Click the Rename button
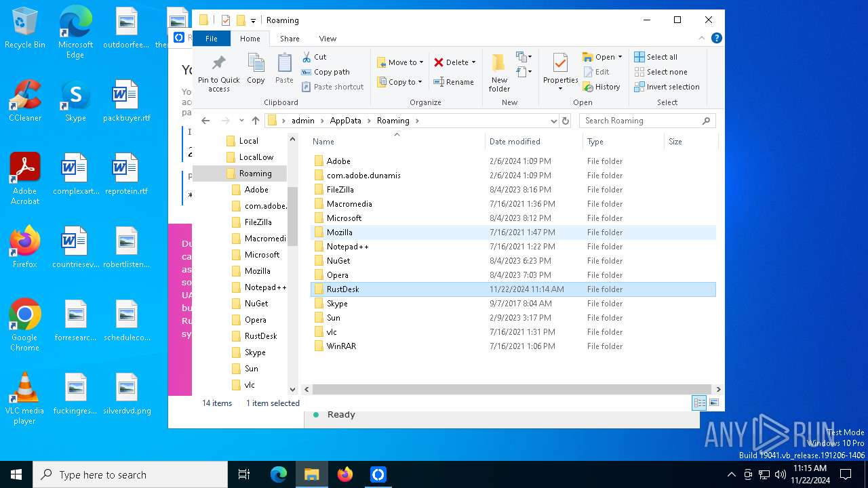Image resolution: width=868 pixels, height=488 pixels. (454, 82)
